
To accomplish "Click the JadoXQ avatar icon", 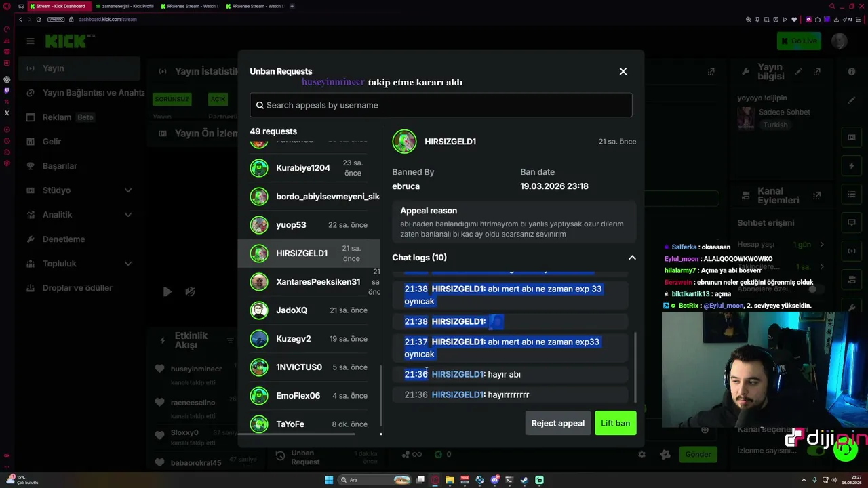I will (259, 310).
